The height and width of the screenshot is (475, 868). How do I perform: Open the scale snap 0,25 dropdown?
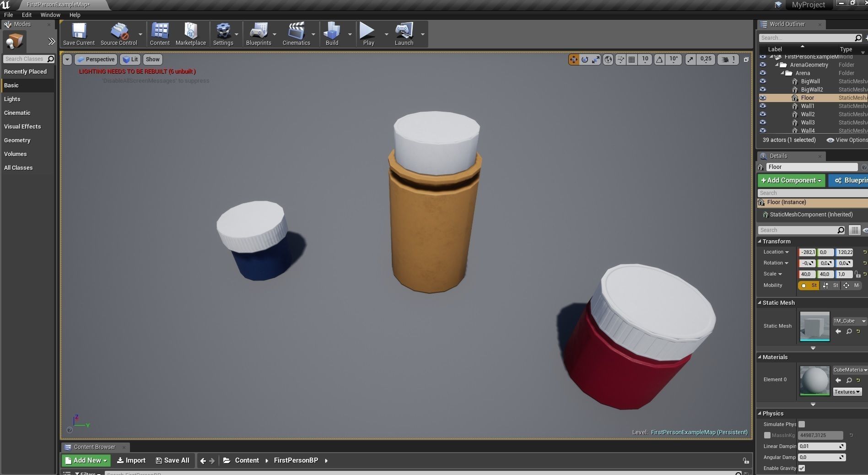pos(706,59)
